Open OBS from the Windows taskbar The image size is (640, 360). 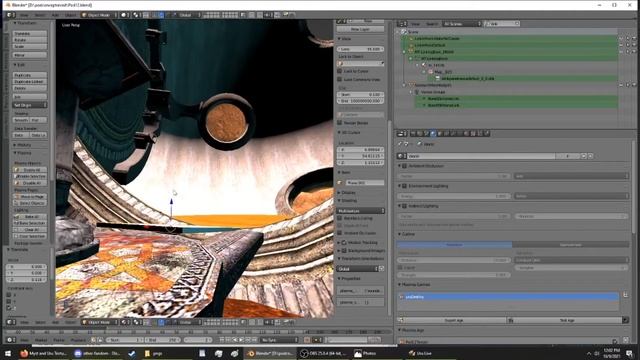(322, 353)
